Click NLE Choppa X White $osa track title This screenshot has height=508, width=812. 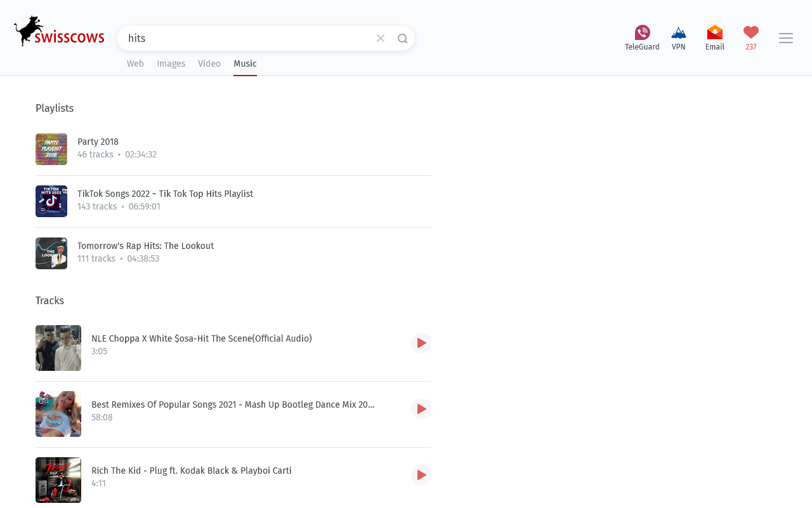(202, 339)
